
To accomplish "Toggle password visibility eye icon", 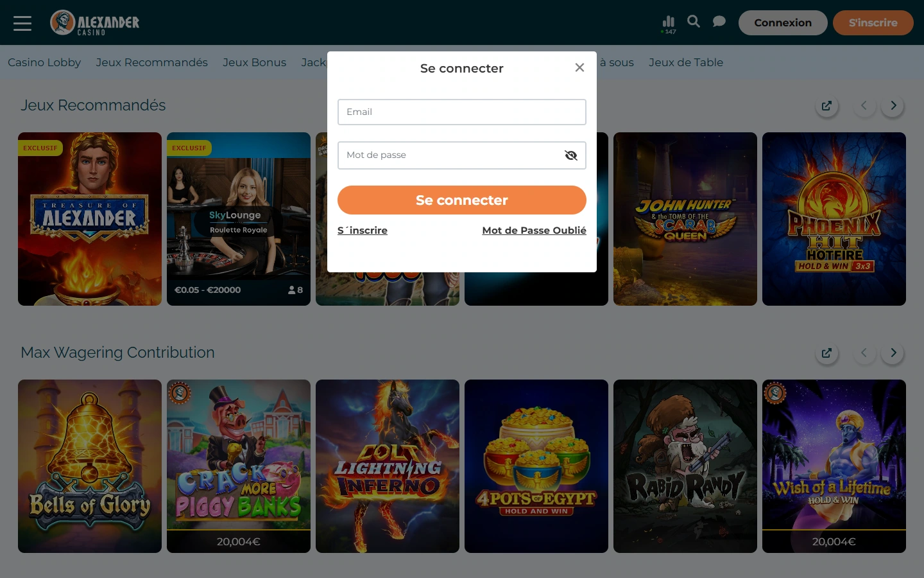I will [x=571, y=155].
